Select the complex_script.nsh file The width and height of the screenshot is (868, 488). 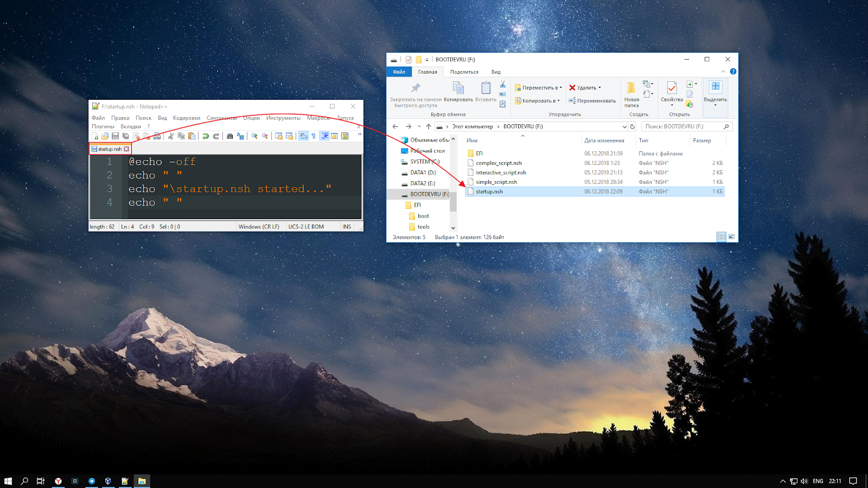595,163
